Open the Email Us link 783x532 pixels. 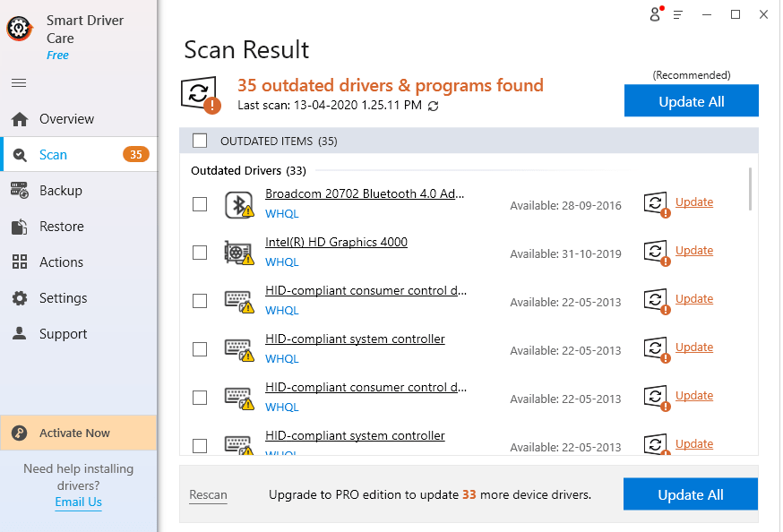79,502
